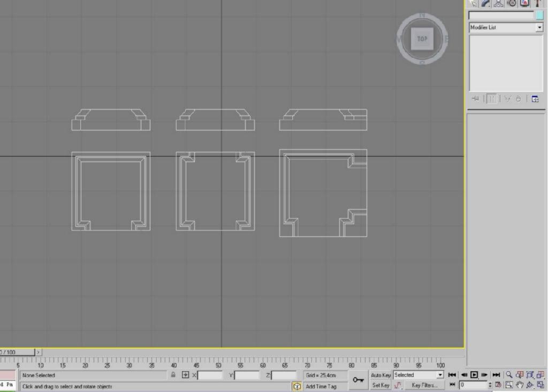
Task: Click Remove Modifier trash icon
Action: tap(518, 99)
